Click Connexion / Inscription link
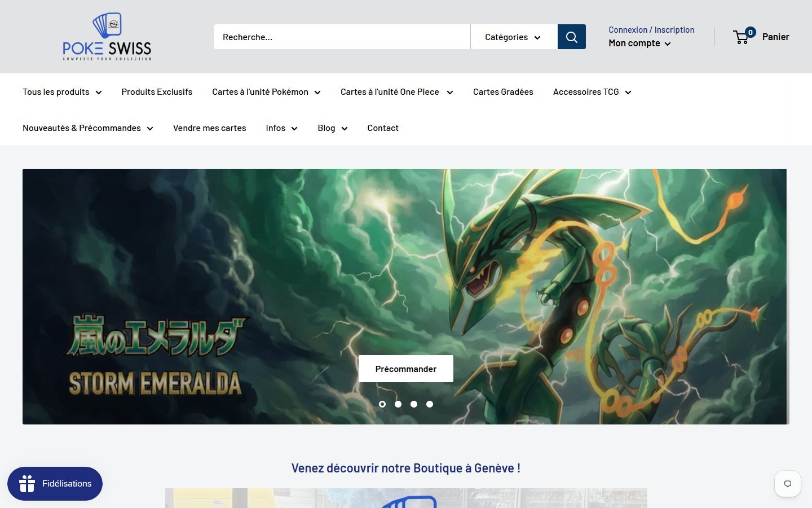 click(x=651, y=30)
